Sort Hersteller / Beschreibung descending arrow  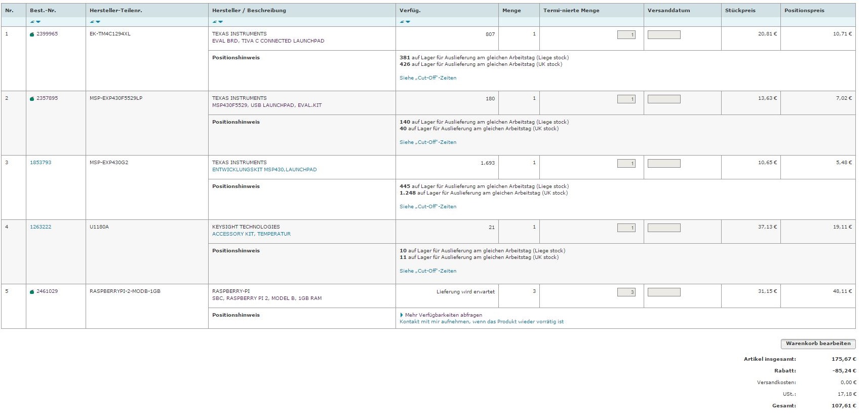(220, 22)
